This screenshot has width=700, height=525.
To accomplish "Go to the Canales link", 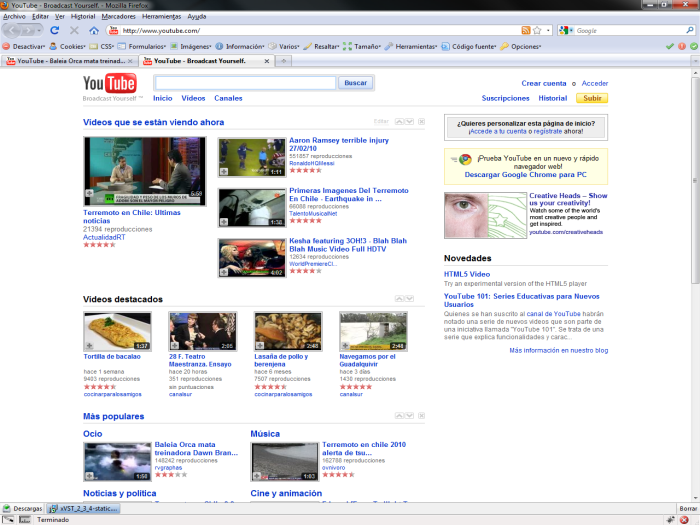I will [228, 98].
